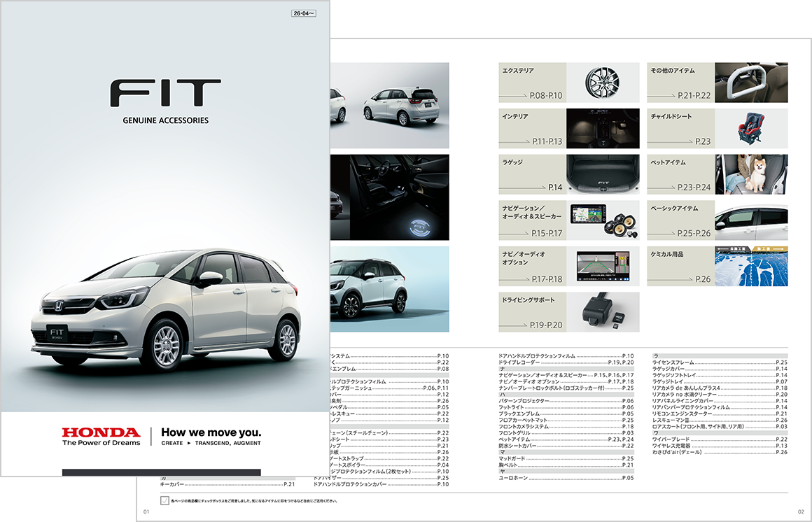Click the dog photo in ペットアイテム tile

pos(751,175)
